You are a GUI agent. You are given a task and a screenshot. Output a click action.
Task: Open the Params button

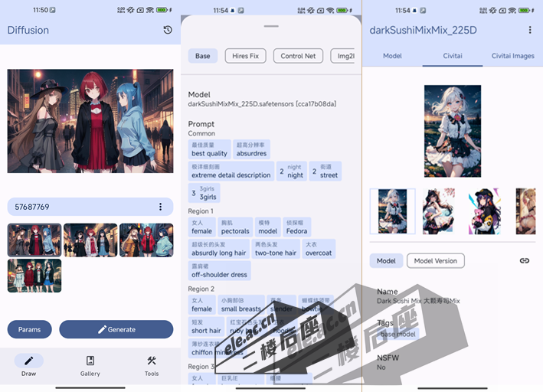click(29, 329)
